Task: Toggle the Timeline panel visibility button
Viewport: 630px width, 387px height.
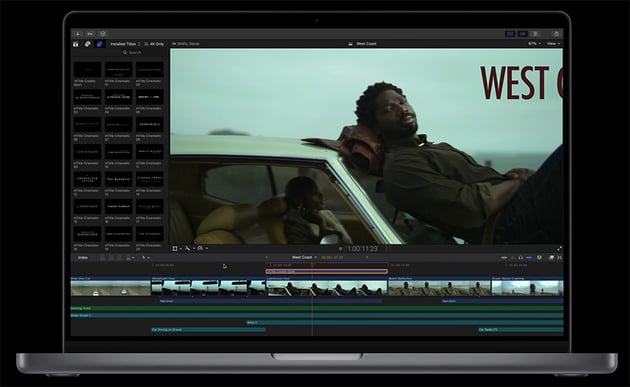Action: [522, 34]
